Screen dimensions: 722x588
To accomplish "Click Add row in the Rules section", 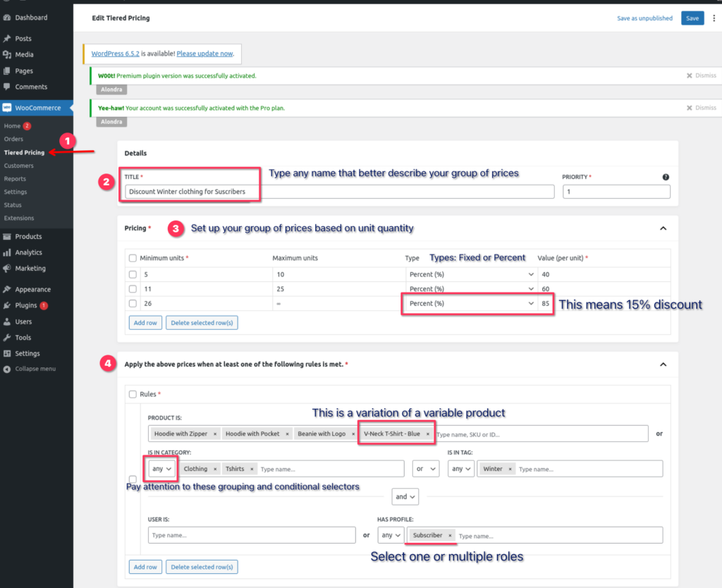I will (x=145, y=567).
